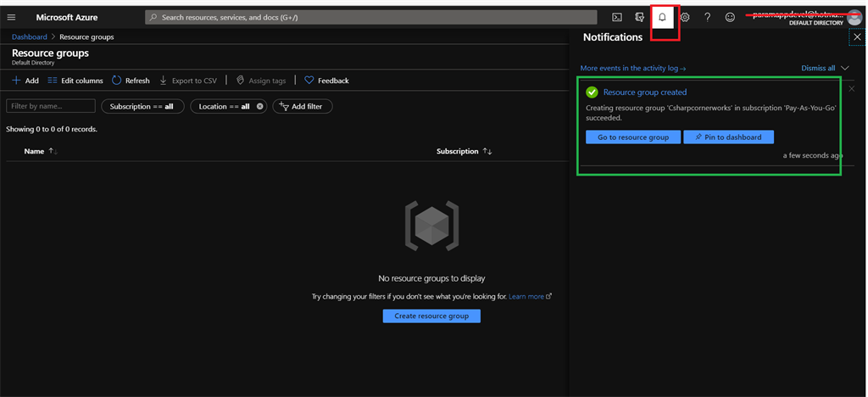
Task: Open the Subscription == all filter
Action: [x=142, y=106]
